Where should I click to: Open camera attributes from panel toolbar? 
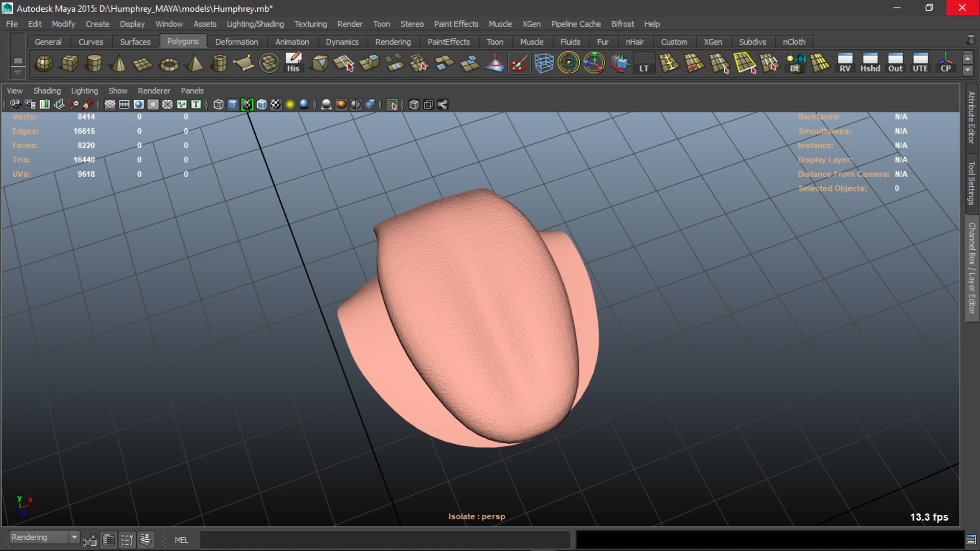tap(30, 105)
